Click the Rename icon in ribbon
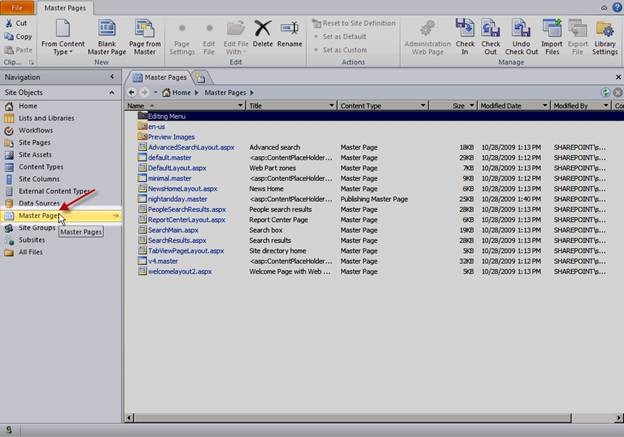Screen dimensions: 624x437 [289, 28]
